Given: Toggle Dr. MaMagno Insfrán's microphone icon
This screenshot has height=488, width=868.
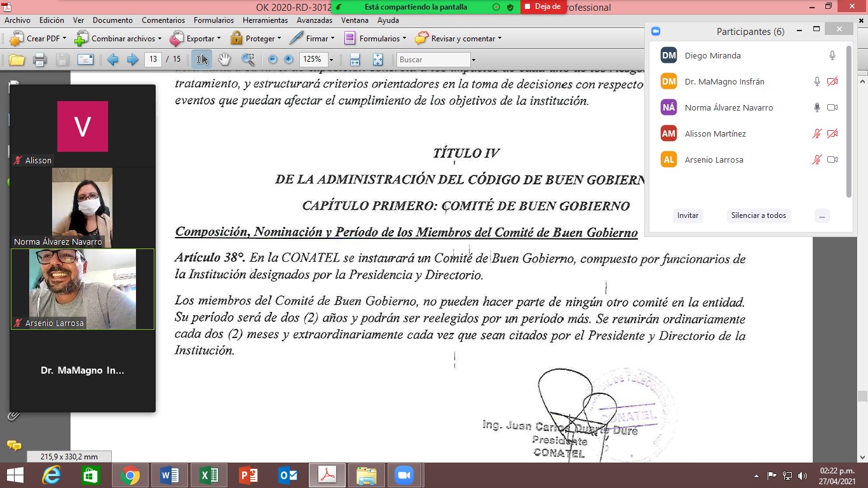Looking at the screenshot, I should click(817, 82).
